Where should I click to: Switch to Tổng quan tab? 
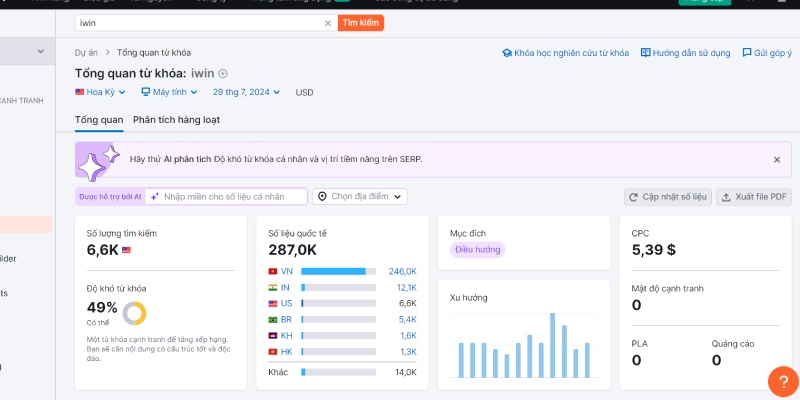[99, 120]
